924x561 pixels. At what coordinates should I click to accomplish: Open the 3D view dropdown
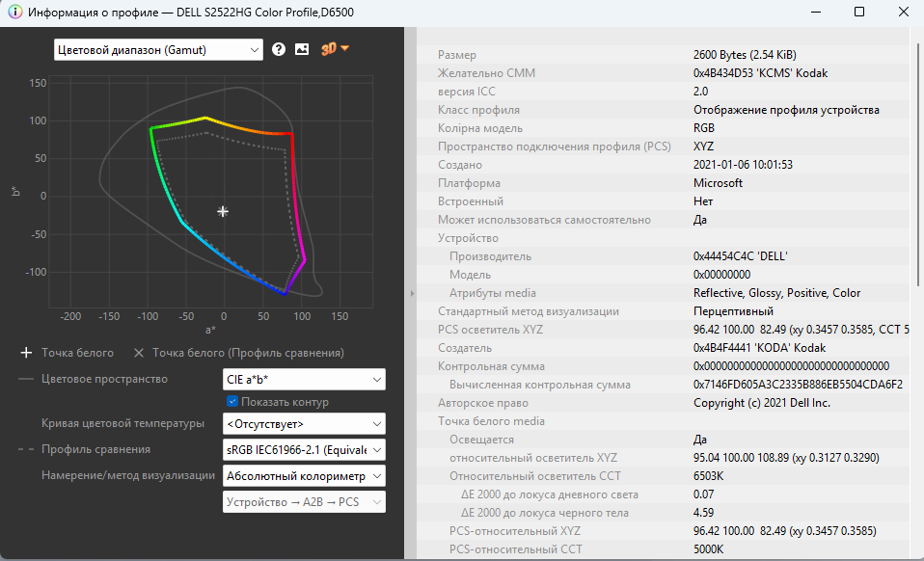point(335,49)
